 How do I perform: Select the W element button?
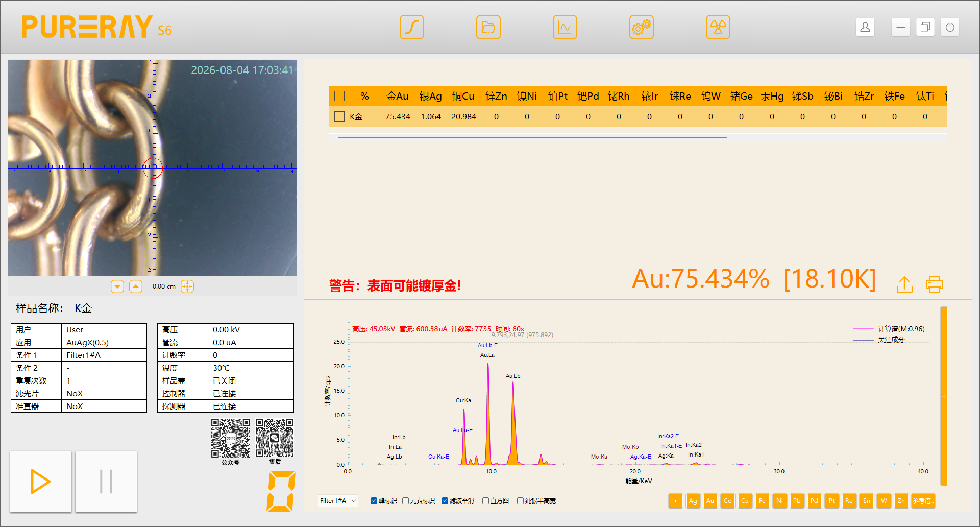[884, 501]
